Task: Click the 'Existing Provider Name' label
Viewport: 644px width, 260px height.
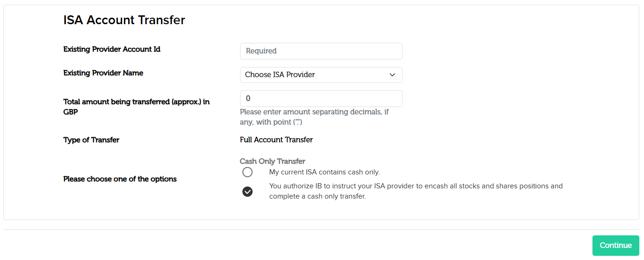Action: tap(103, 73)
